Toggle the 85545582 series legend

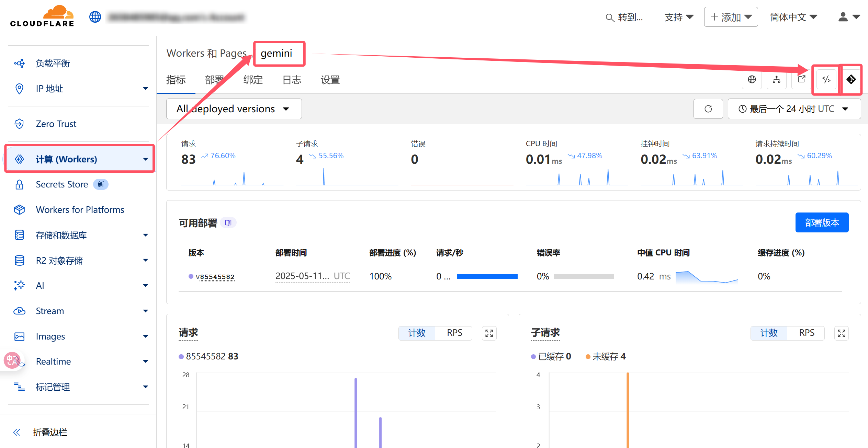click(208, 356)
